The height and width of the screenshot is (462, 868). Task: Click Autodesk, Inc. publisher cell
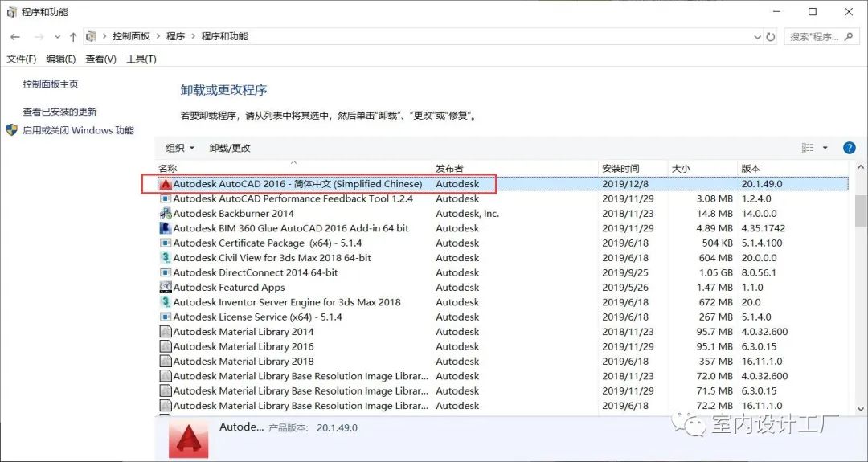tap(467, 214)
